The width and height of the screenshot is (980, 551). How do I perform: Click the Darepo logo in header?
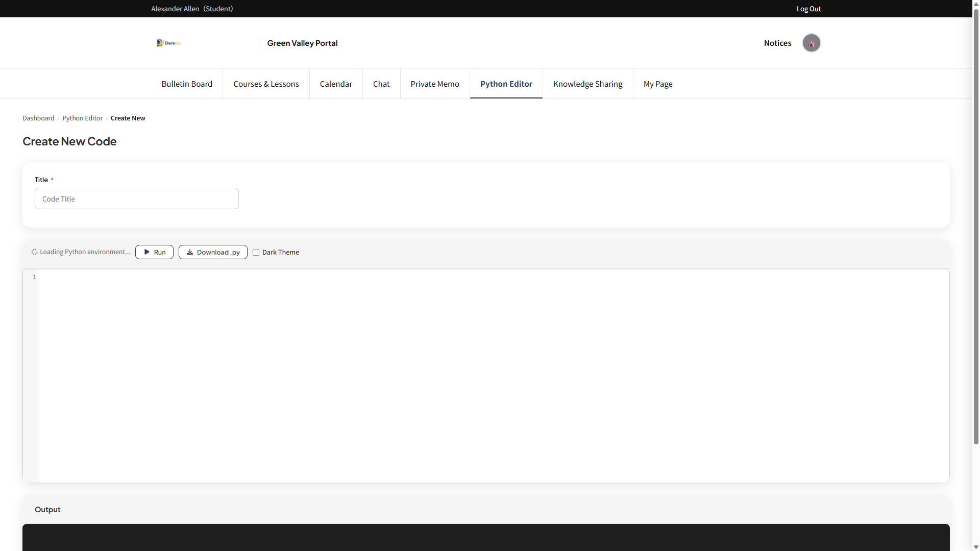tap(168, 43)
